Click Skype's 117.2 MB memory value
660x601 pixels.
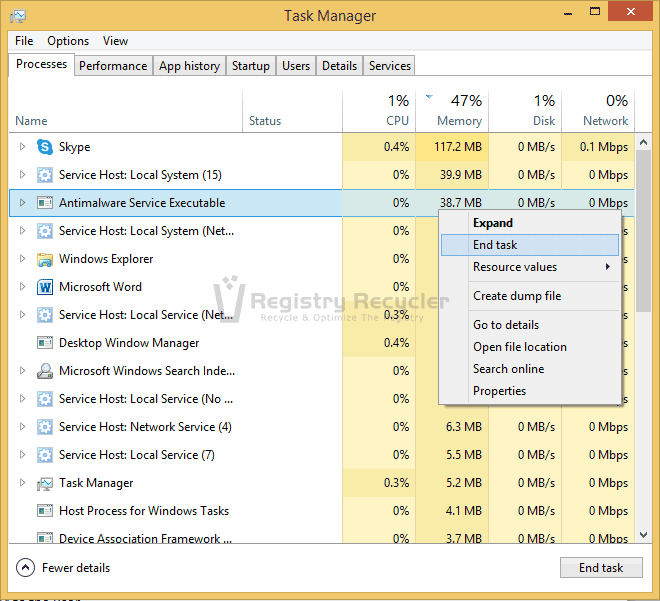coord(458,147)
